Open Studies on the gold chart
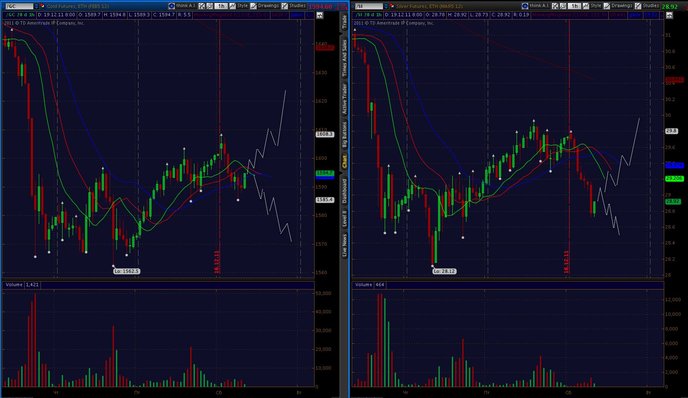The height and width of the screenshot is (398, 688). 294,6
